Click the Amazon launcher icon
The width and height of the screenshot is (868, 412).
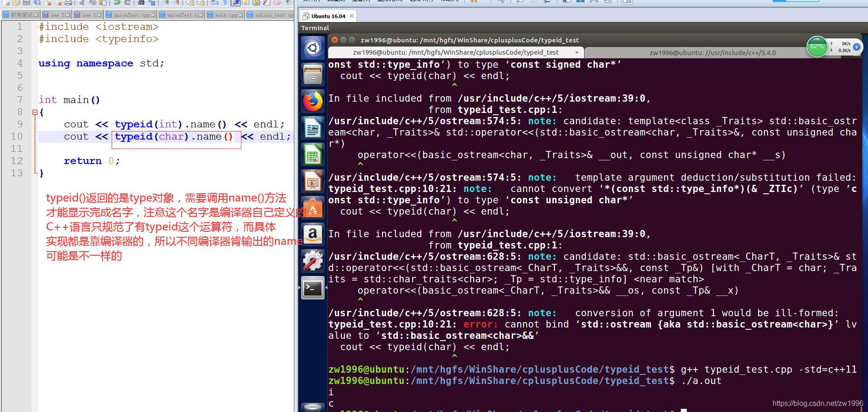coord(313,234)
